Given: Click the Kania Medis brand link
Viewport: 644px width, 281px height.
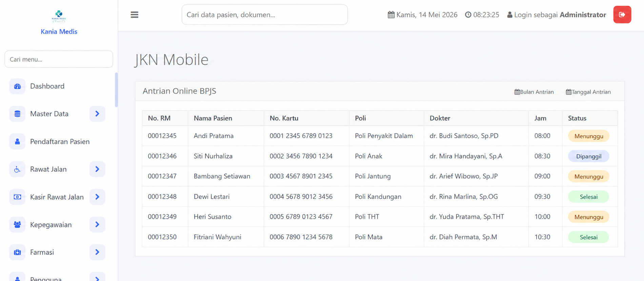Looking at the screenshot, I should tap(59, 32).
